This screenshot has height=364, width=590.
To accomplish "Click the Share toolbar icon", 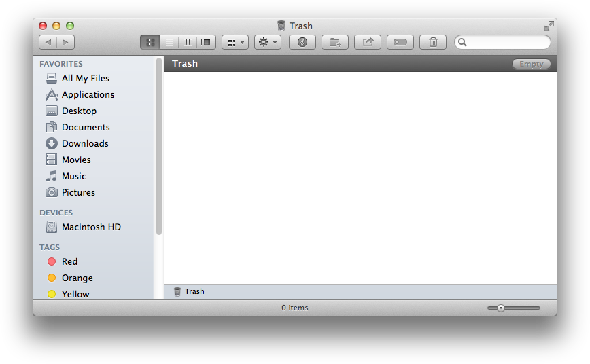I will pos(368,42).
